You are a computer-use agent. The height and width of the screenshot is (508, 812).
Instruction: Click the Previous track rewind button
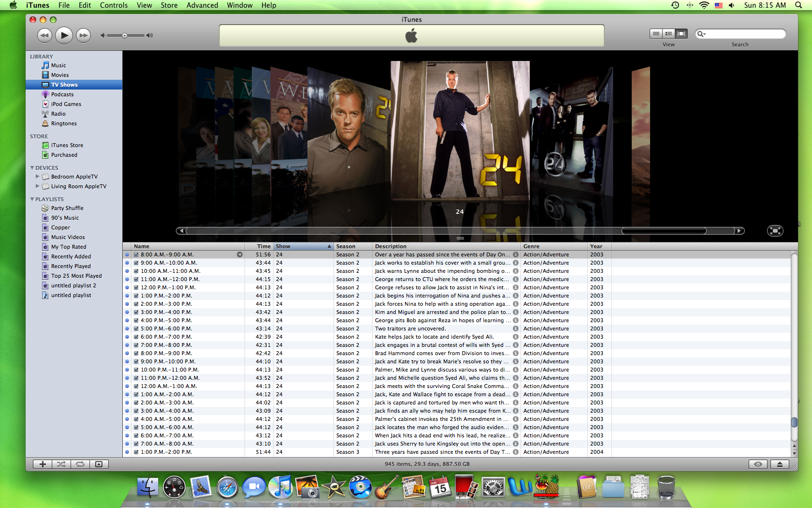click(x=44, y=35)
